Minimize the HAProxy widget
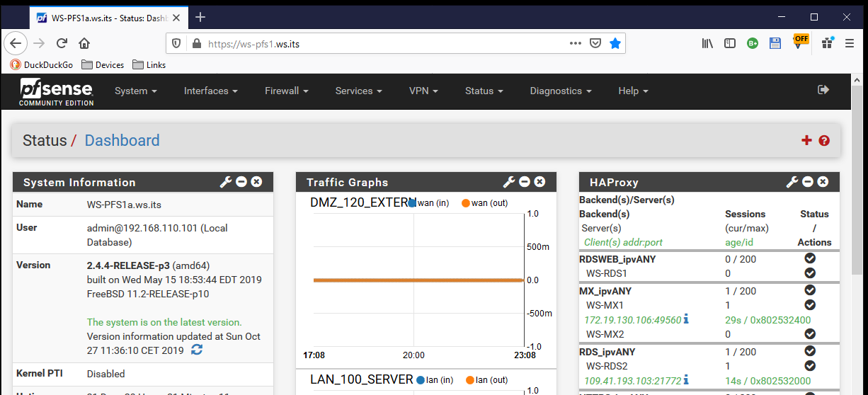 pyautogui.click(x=808, y=182)
